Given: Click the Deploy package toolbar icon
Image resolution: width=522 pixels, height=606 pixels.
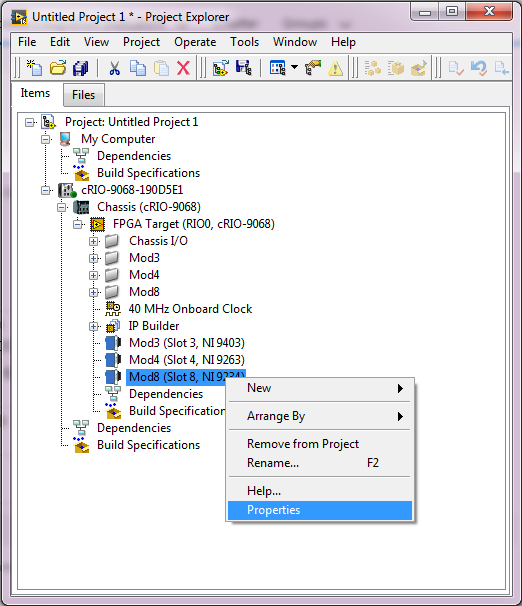Looking at the screenshot, I should click(396, 68).
